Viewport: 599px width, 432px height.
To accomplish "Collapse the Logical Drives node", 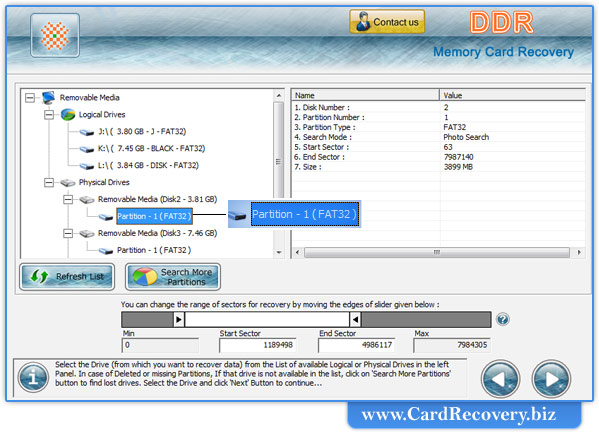I will coord(49,114).
